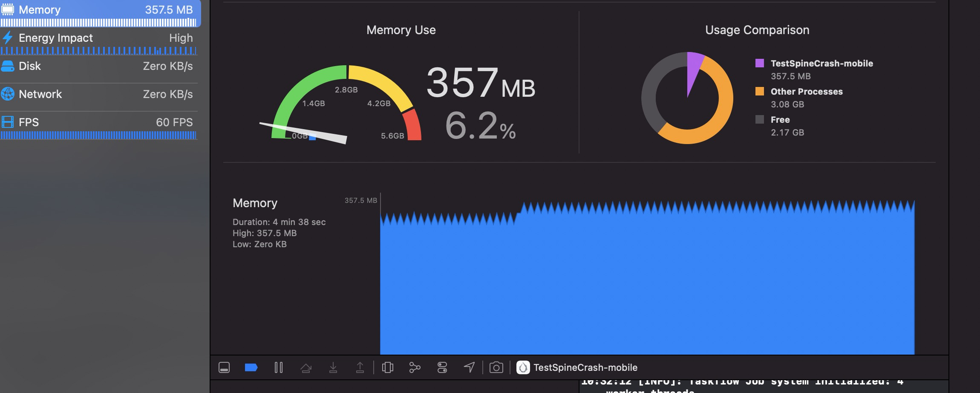Image resolution: width=980 pixels, height=393 pixels.
Task: Open the Debug Memory Graph tool
Action: pos(415,367)
